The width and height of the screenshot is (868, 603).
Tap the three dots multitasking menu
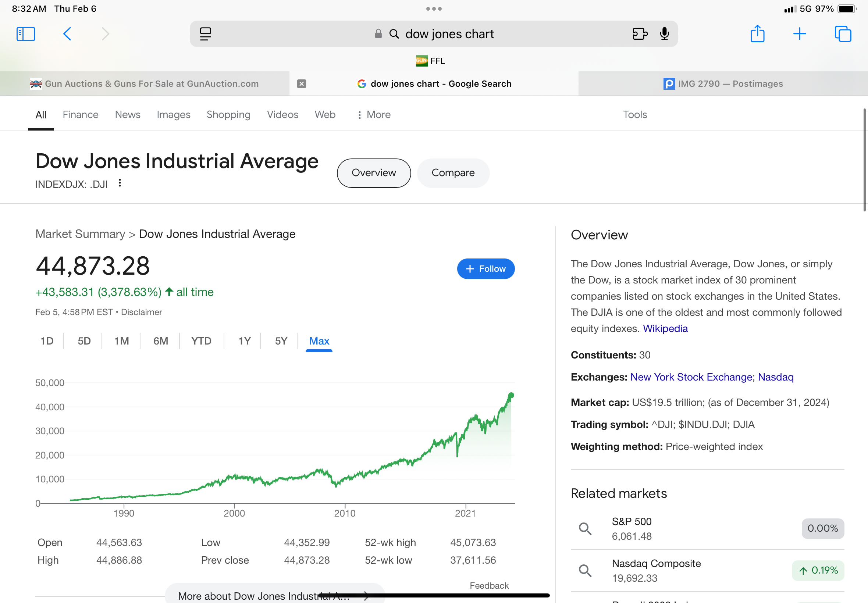(434, 9)
